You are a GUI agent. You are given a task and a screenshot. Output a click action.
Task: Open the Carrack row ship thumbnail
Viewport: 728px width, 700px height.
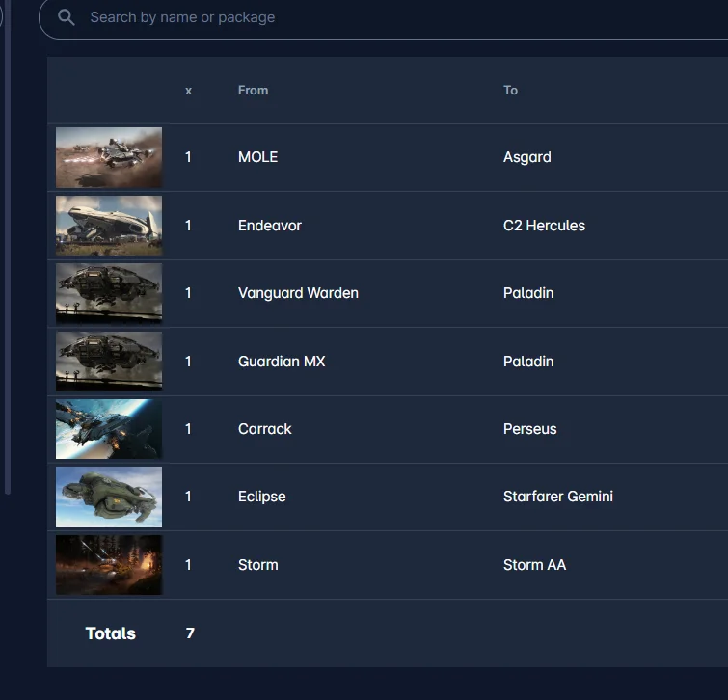(109, 429)
